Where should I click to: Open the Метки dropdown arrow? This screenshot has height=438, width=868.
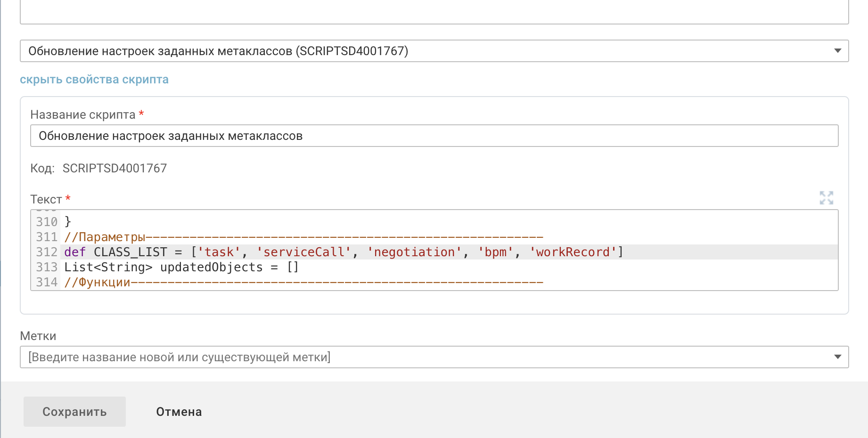(x=837, y=357)
